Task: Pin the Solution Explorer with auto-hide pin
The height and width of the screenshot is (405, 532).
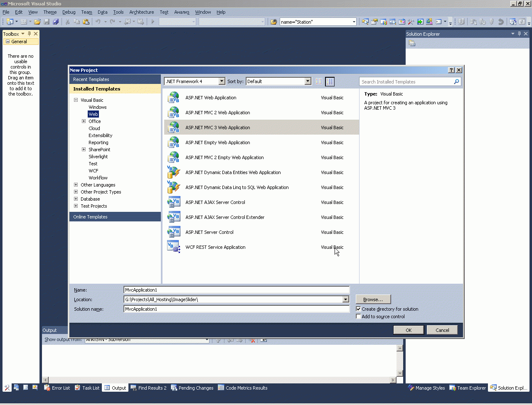Action: click(x=519, y=34)
